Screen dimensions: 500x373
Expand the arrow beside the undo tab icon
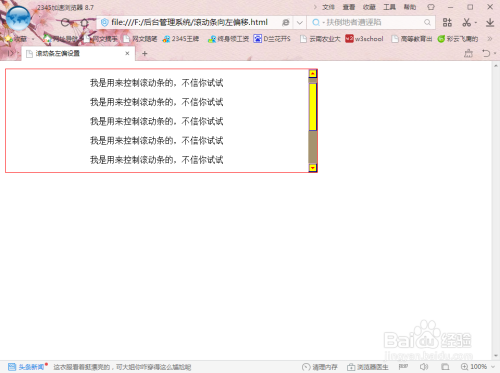(495, 54)
